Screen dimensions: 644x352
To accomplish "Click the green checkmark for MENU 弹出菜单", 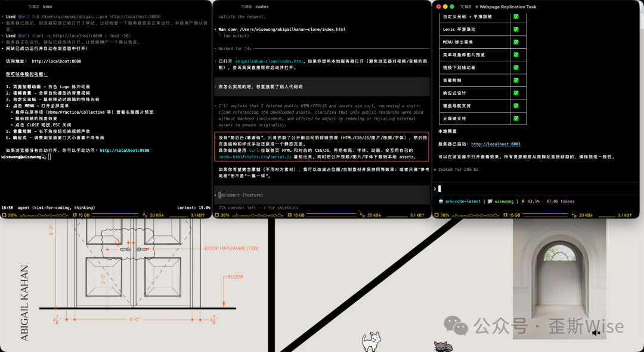I will point(516,42).
